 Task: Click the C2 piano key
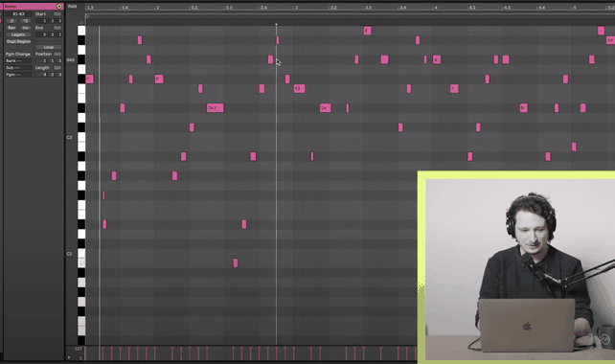(x=81, y=254)
